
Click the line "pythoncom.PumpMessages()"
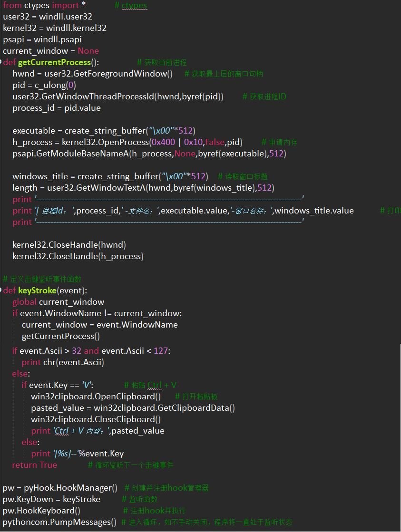click(59, 522)
